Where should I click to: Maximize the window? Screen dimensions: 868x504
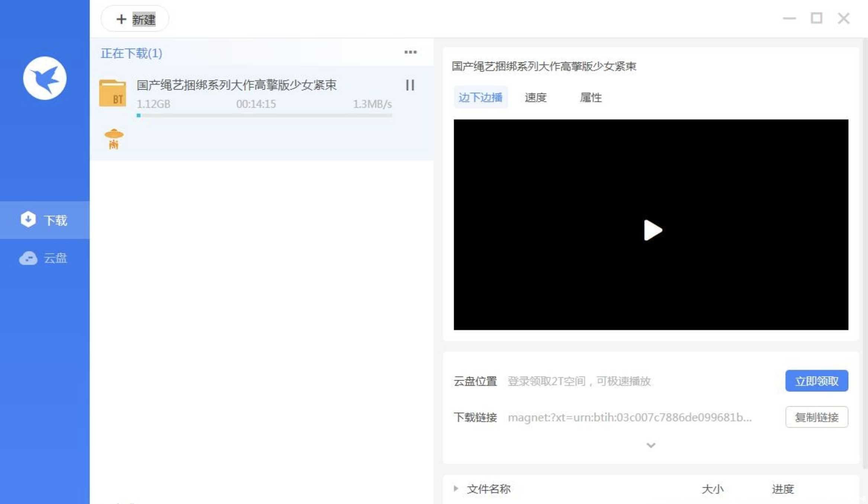click(x=816, y=18)
